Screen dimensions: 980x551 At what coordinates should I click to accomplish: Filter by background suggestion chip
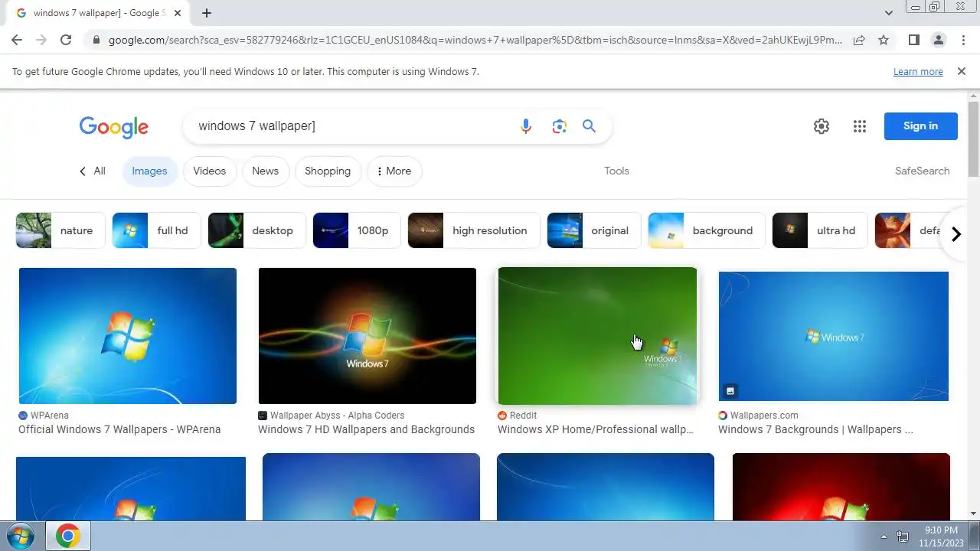[707, 230]
